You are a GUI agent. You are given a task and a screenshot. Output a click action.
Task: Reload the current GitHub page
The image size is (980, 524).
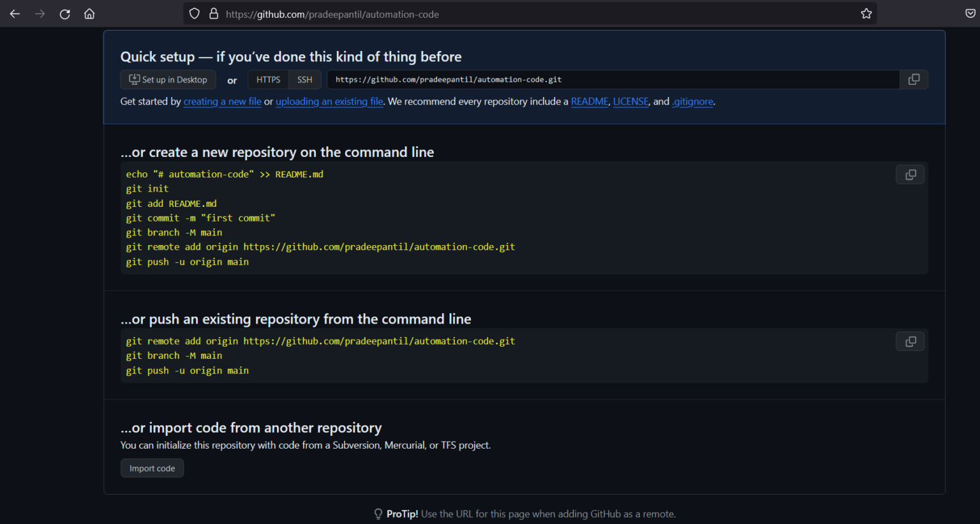pyautogui.click(x=64, y=14)
